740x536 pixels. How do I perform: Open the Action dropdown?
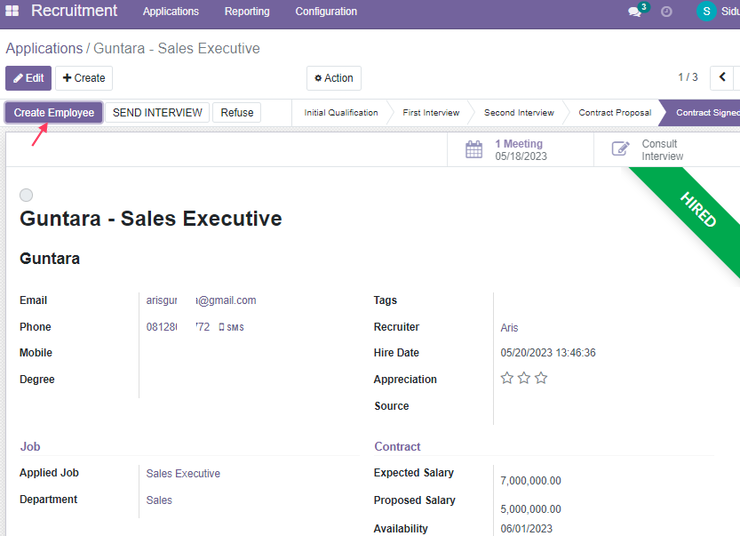[x=334, y=78]
